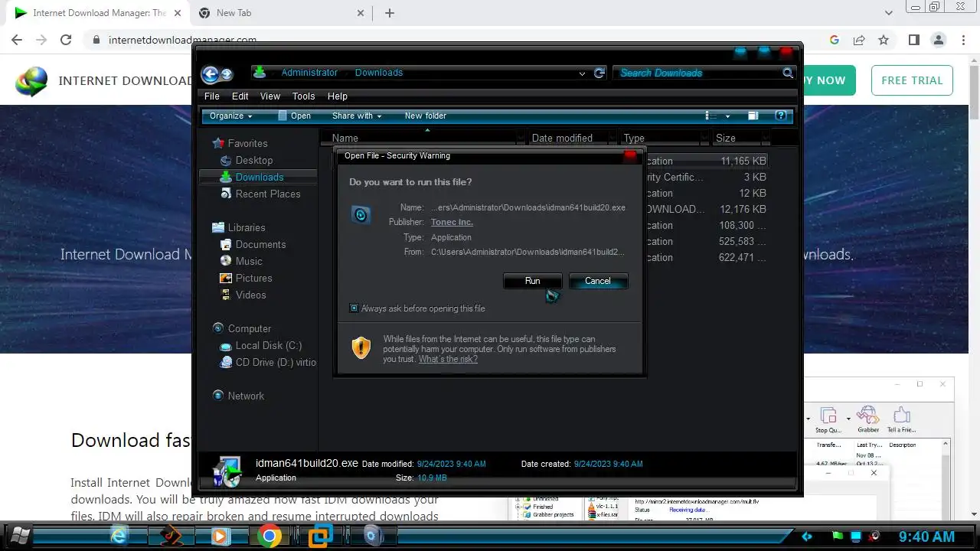Click Downloads in the address breadcrumb

pyautogui.click(x=379, y=73)
